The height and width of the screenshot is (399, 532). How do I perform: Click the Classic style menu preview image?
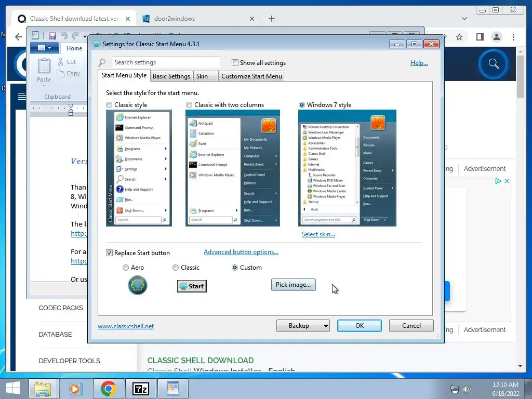pyautogui.click(x=139, y=168)
